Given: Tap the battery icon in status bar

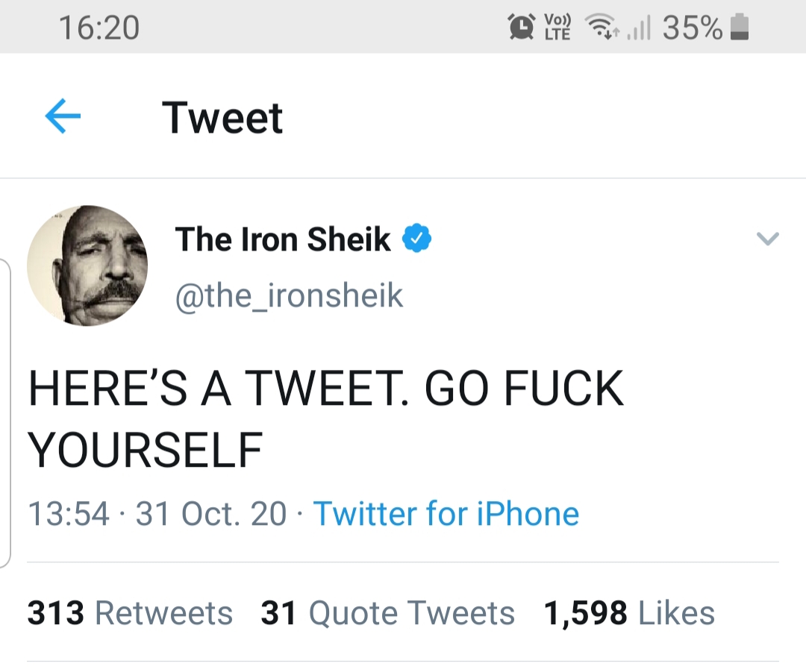Looking at the screenshot, I should 739,28.
